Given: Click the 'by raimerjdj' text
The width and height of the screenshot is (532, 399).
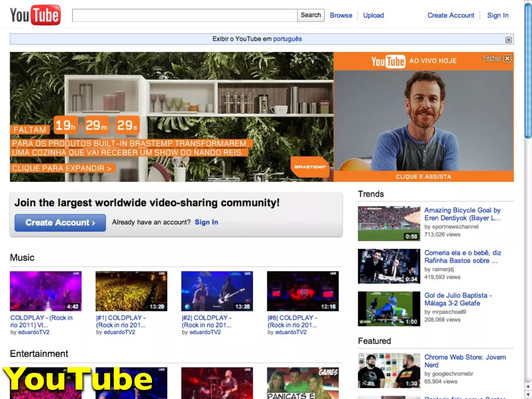Looking at the screenshot, I should click(x=439, y=269).
